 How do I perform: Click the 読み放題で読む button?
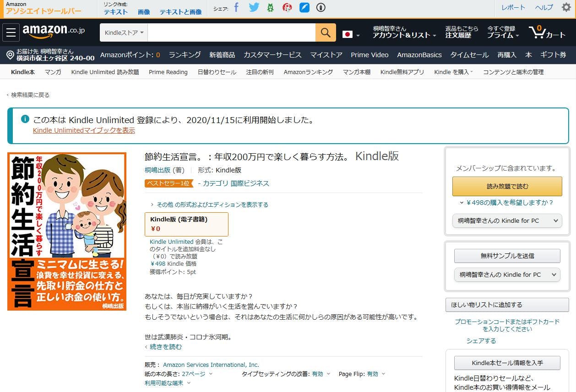pyautogui.click(x=507, y=186)
